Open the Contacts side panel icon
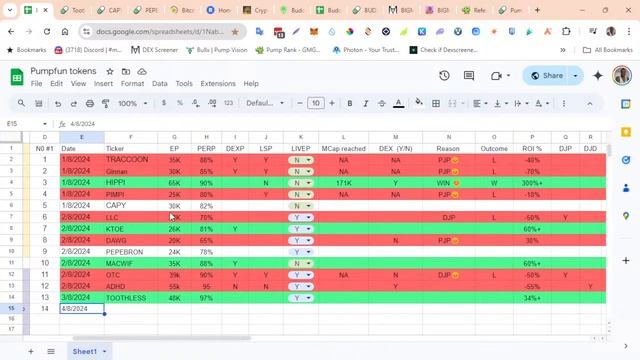This screenshot has width=640, height=360. coord(626,188)
